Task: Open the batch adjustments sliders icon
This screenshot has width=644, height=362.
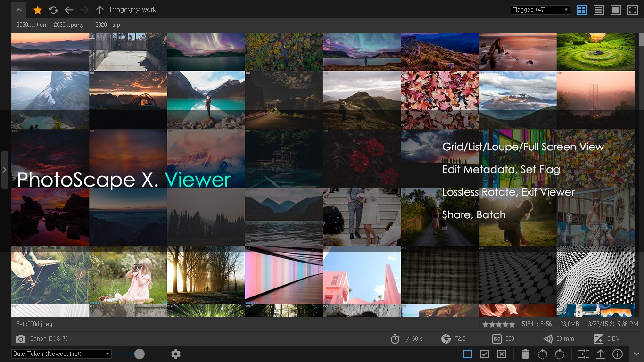Action: coord(584,354)
